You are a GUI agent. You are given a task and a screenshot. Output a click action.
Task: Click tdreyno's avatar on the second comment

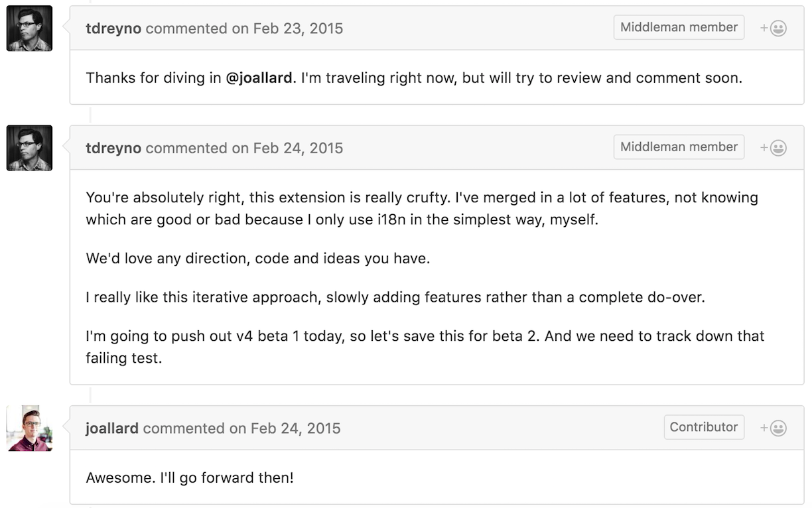29,147
